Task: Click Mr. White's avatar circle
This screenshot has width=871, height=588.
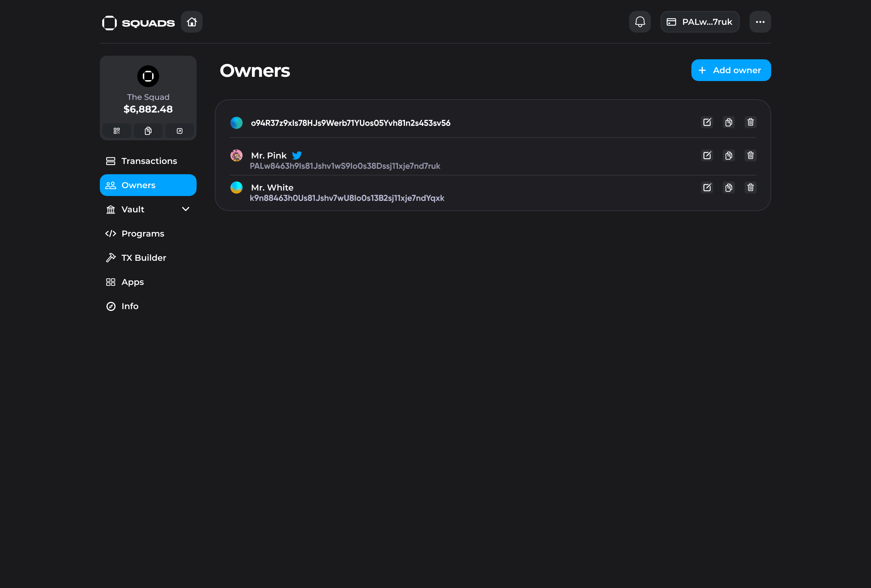Action: pos(237,188)
